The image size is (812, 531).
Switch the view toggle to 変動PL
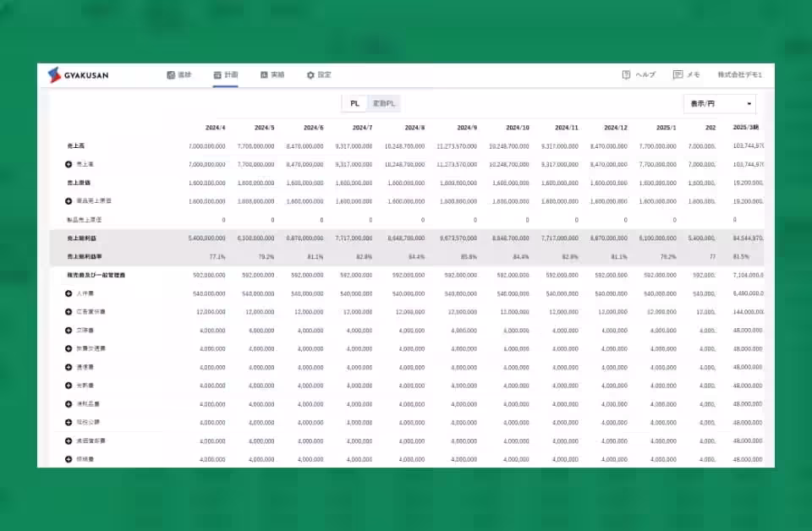pos(385,103)
